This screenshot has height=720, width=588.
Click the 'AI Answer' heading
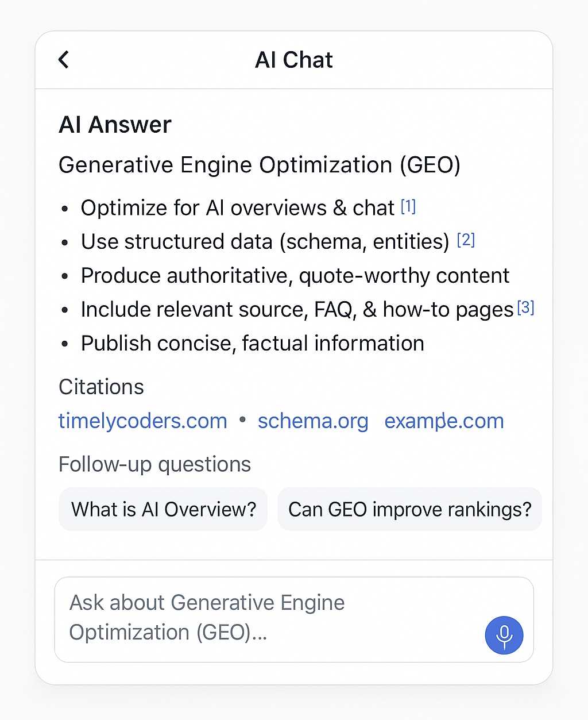point(115,124)
